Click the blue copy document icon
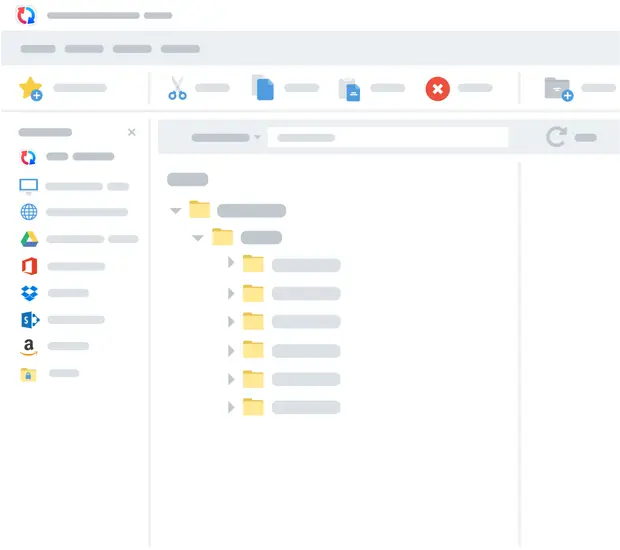 pos(263,89)
